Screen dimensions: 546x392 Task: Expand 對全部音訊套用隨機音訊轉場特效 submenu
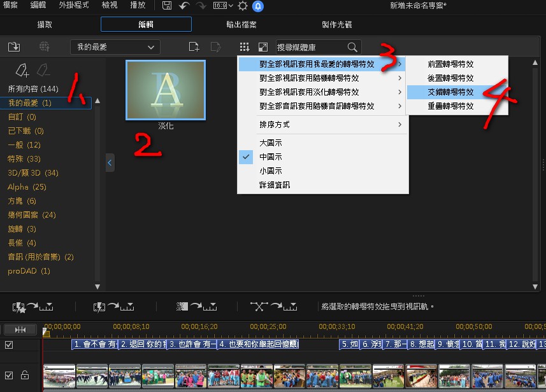click(323, 106)
